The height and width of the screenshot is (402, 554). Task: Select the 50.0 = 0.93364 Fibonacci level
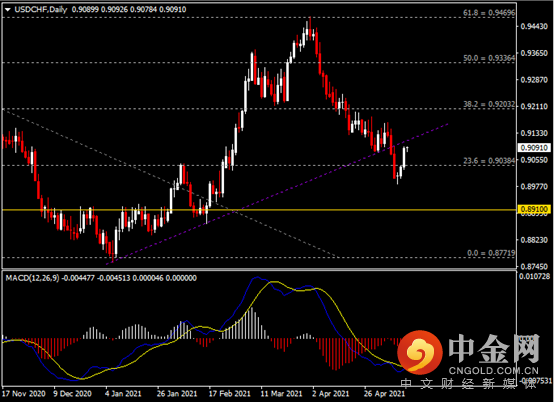pos(489,58)
